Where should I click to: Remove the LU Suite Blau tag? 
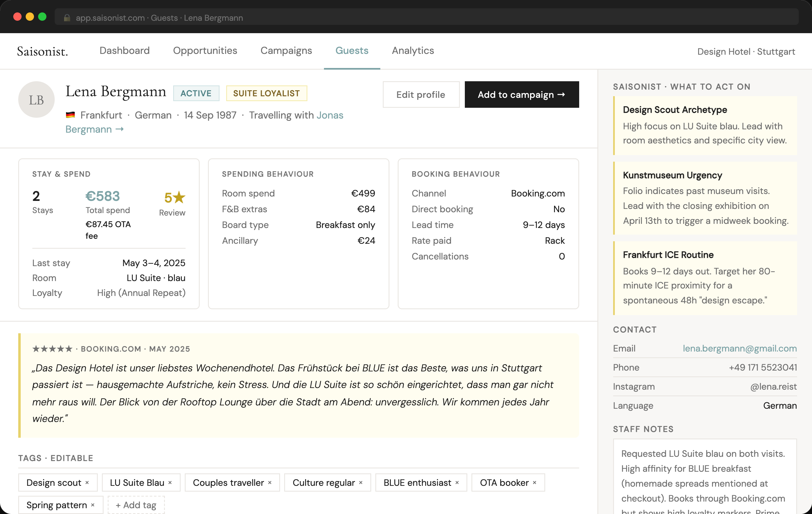tap(170, 482)
